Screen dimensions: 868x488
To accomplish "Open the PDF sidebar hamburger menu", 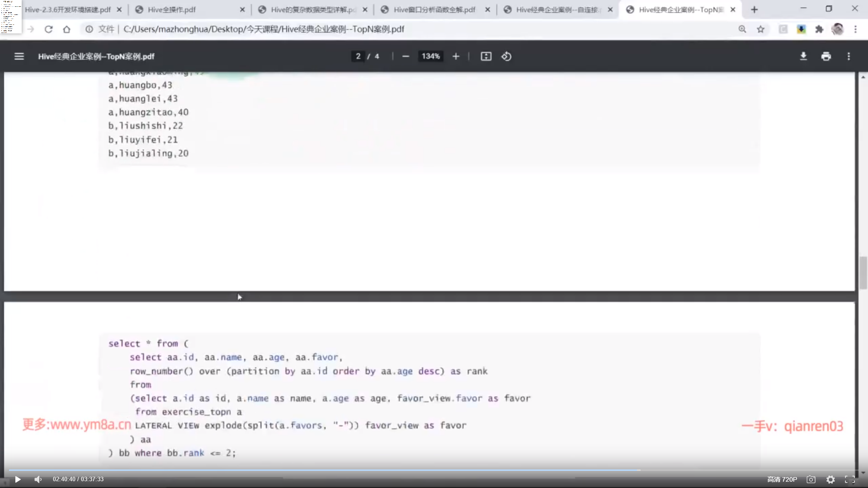I will pyautogui.click(x=19, y=56).
